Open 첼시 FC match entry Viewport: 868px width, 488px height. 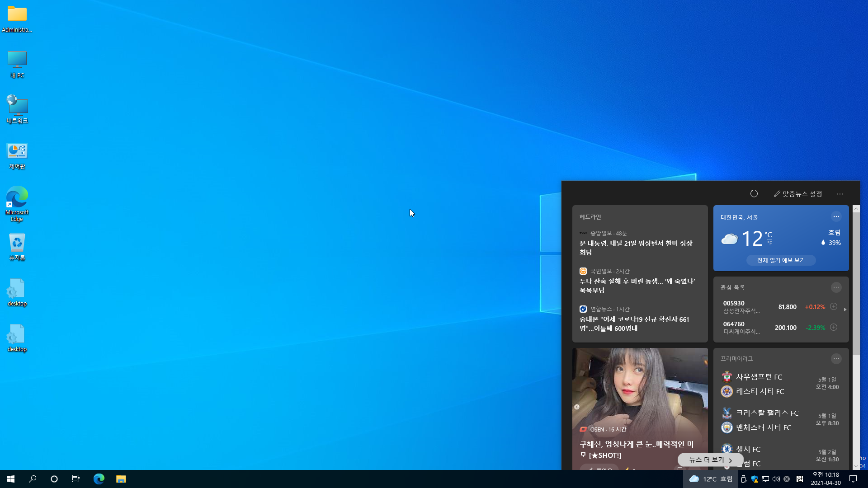click(x=748, y=449)
